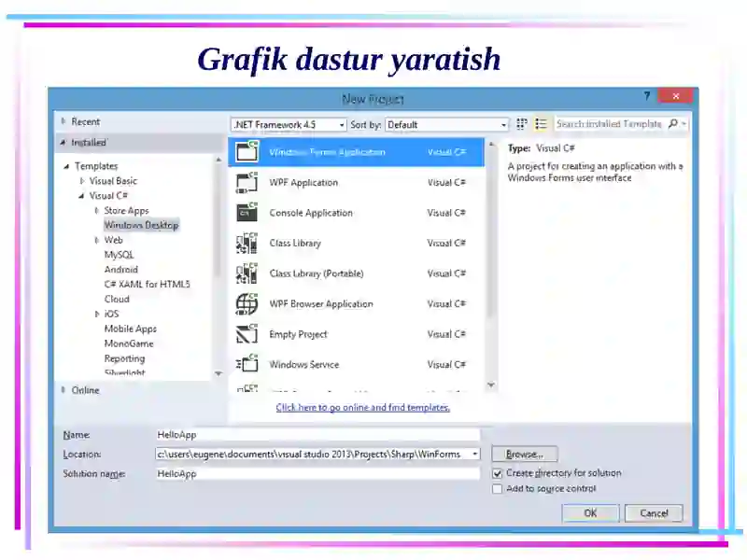Screen dimensions: 747x560
Task: Expand the Online section
Action: 63,390
